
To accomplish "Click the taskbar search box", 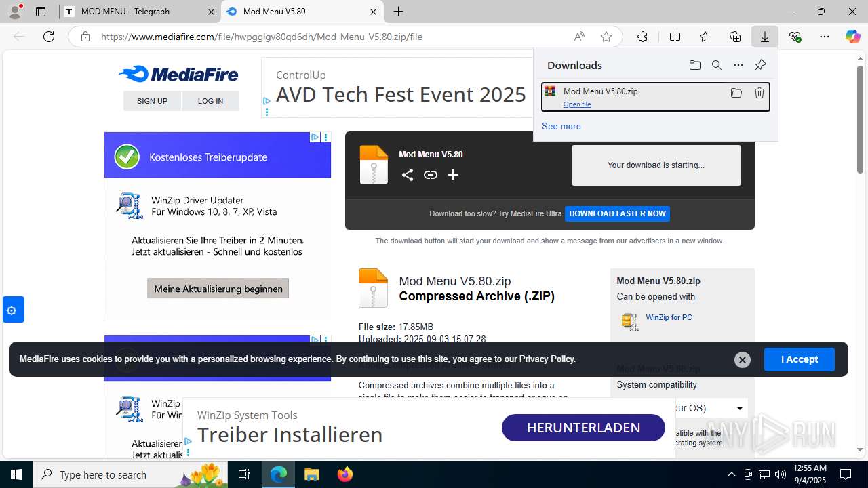I will (130, 474).
